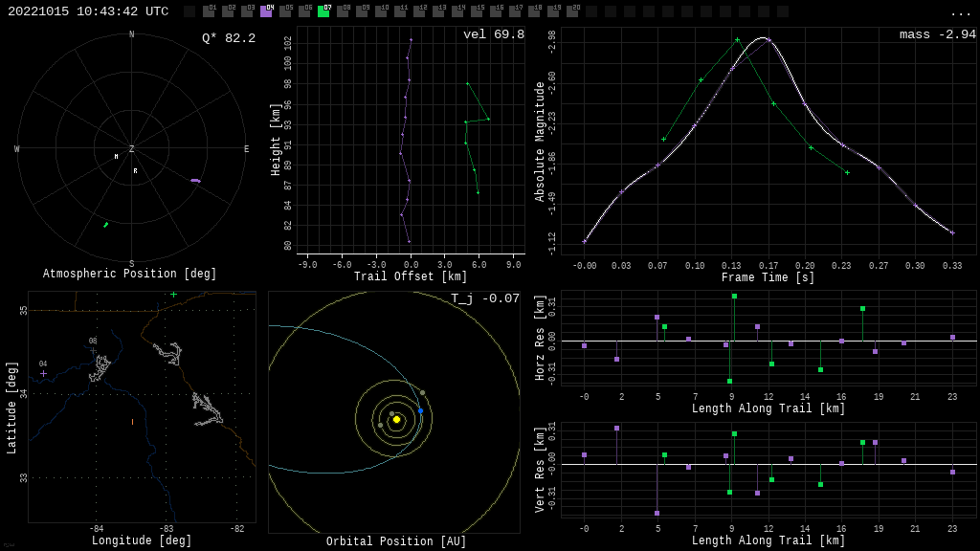Select station box 15 in top strip

click(x=476, y=11)
